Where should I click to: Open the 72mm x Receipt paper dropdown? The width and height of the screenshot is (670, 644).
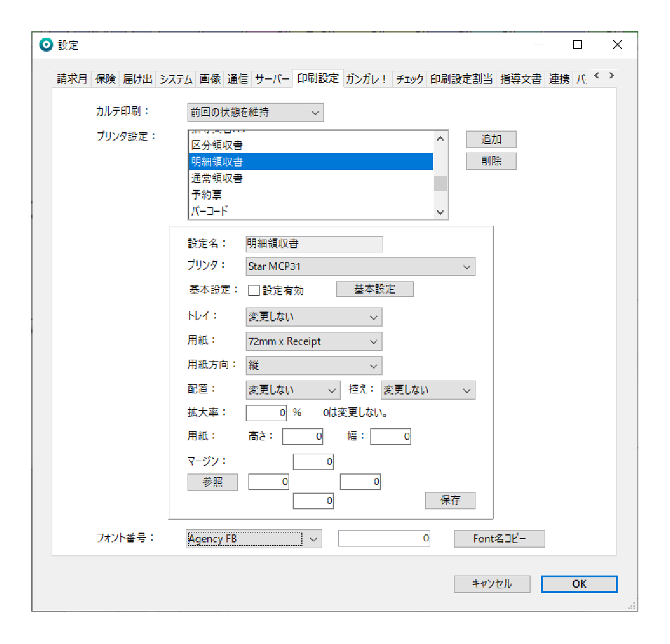[x=314, y=342]
